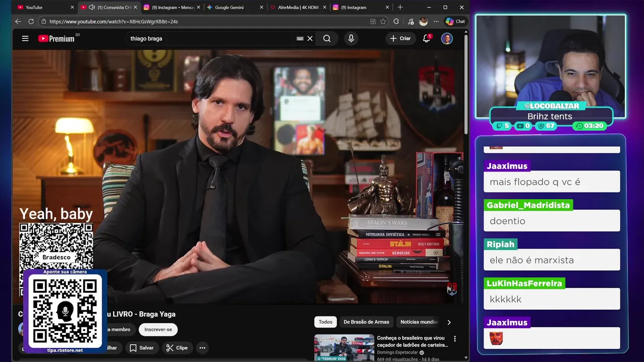Reload the page
The height and width of the screenshot is (362, 644).
pos(31,22)
